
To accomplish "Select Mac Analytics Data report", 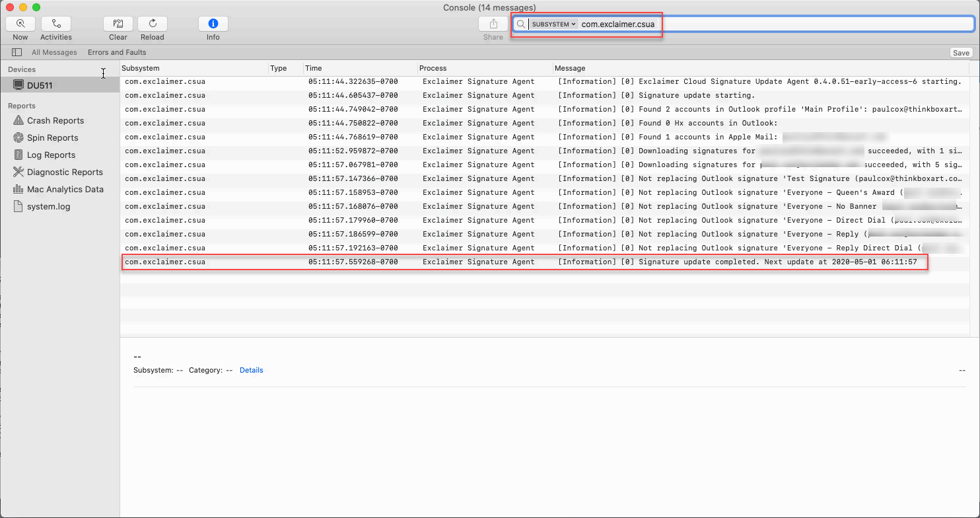I will pyautogui.click(x=65, y=189).
